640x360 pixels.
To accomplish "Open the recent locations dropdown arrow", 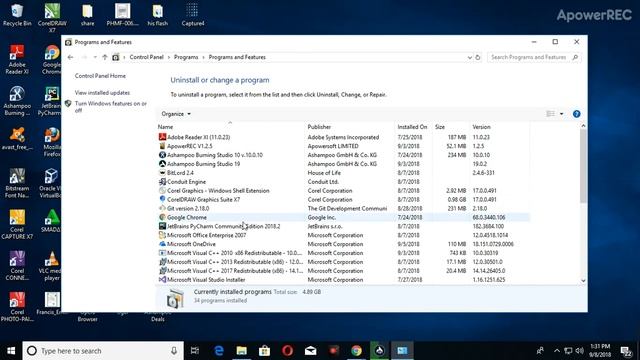I will point(95,58).
